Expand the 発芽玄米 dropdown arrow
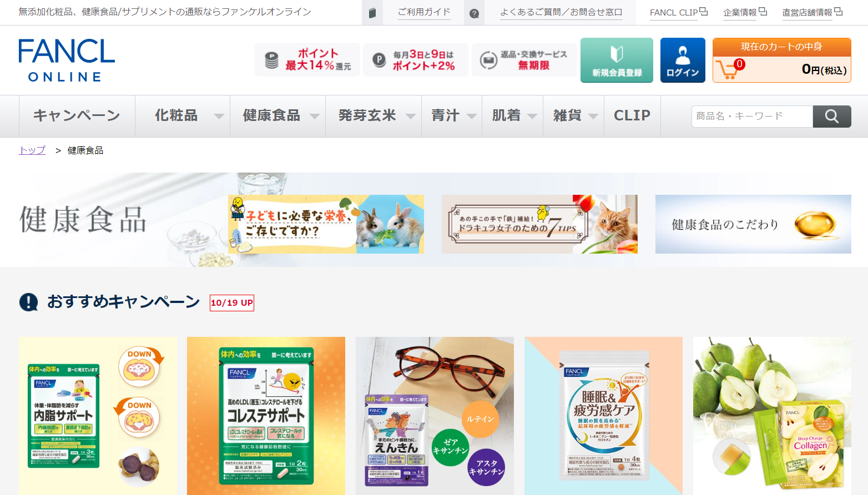 point(411,116)
